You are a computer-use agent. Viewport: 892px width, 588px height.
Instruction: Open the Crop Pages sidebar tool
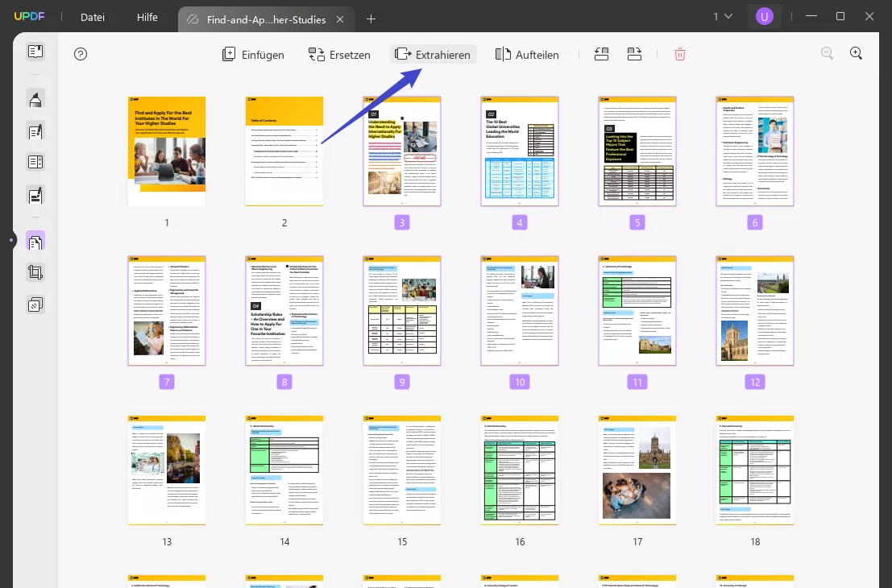(x=35, y=272)
